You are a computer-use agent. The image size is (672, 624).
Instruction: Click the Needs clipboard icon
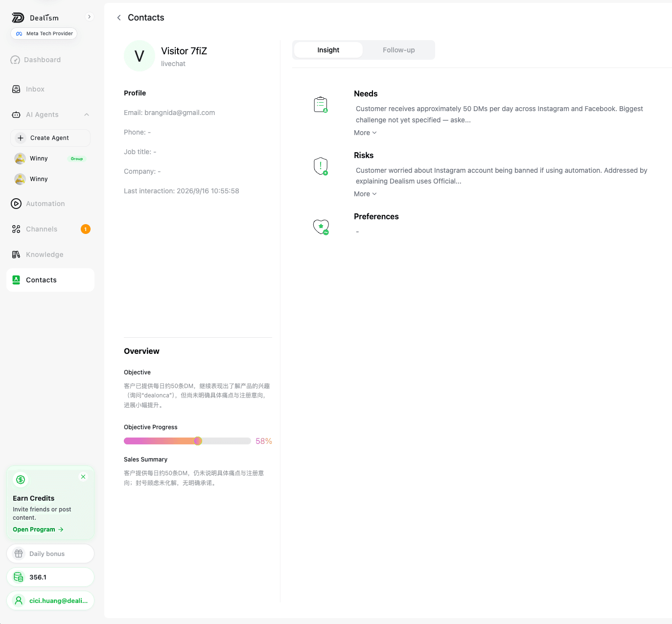321,105
